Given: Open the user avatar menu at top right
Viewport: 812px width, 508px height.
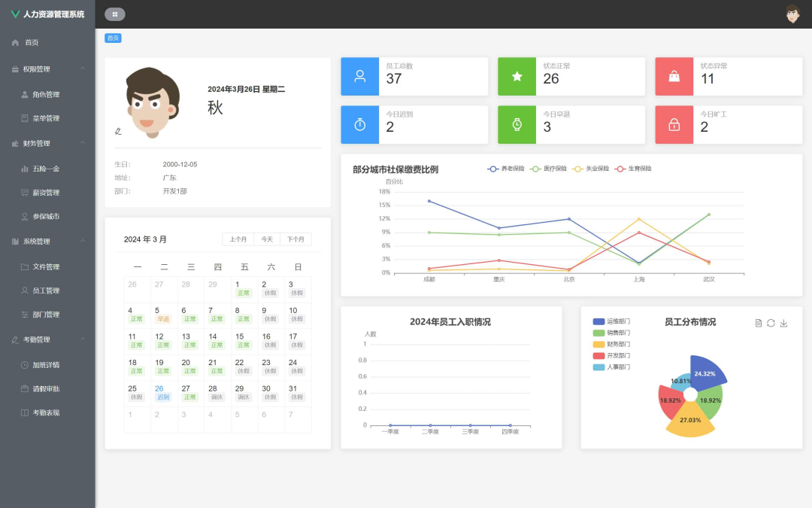Looking at the screenshot, I should pyautogui.click(x=792, y=14).
